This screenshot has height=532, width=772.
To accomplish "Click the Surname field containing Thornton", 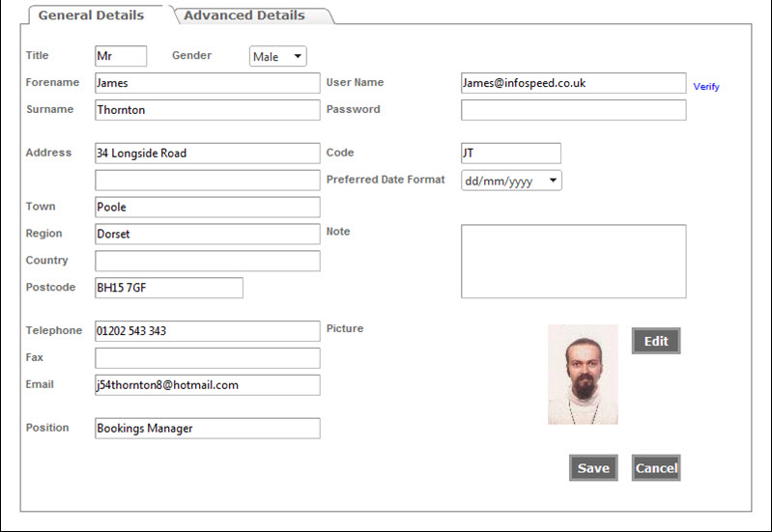I will point(207,110).
